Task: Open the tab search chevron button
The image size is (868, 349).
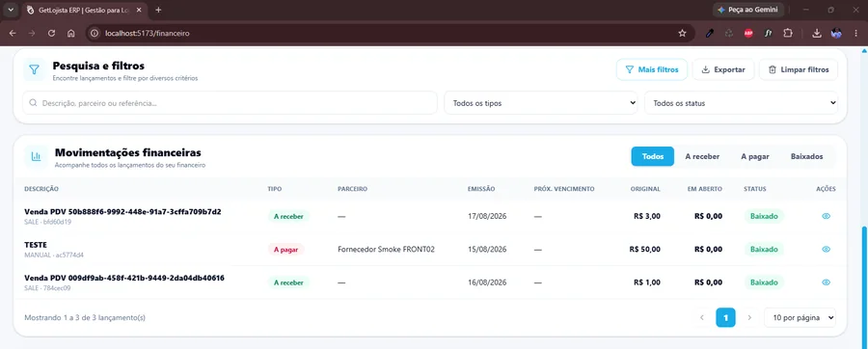Action: [x=11, y=10]
